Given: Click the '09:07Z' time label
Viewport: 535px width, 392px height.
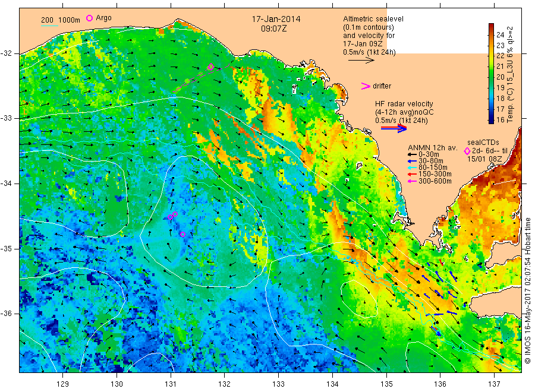Looking at the screenshot, I should (273, 29).
